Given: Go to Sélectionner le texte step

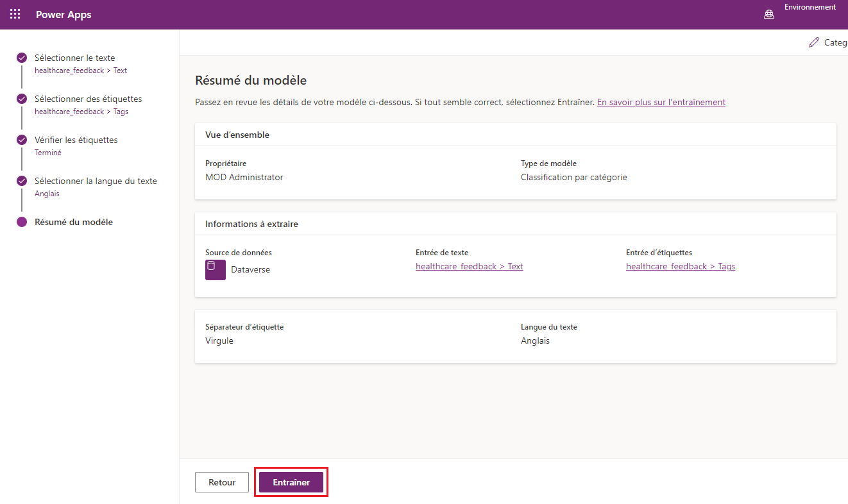Looking at the screenshot, I should (74, 58).
